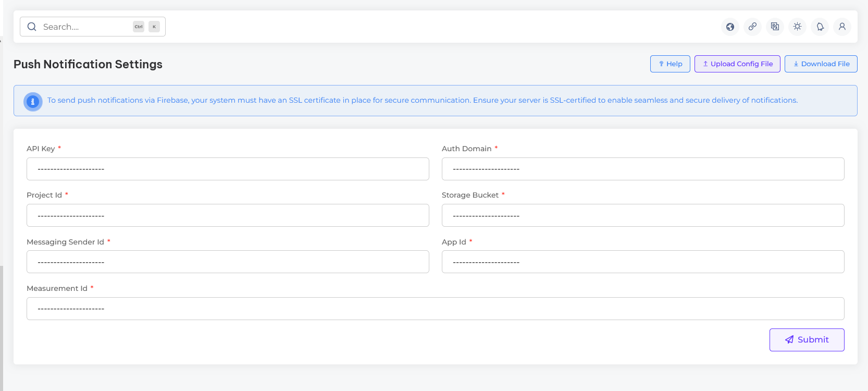Click the magnifier search icon

coord(32,27)
